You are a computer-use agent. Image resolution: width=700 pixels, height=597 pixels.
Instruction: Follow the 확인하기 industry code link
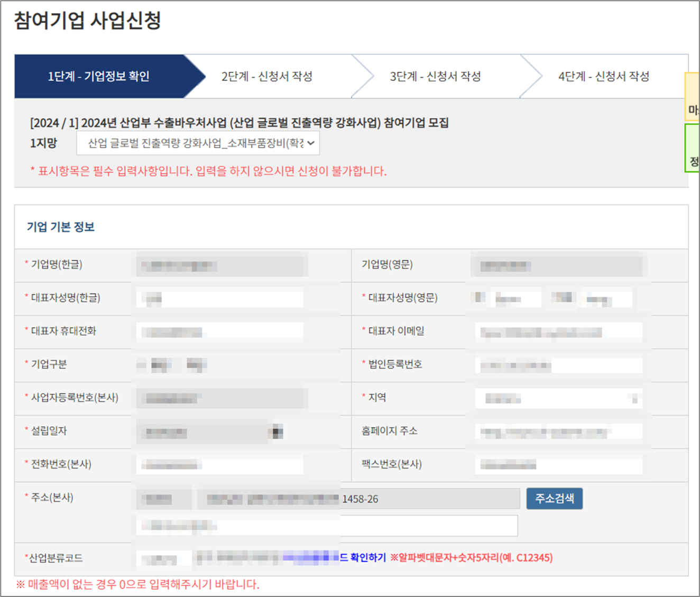point(368,557)
